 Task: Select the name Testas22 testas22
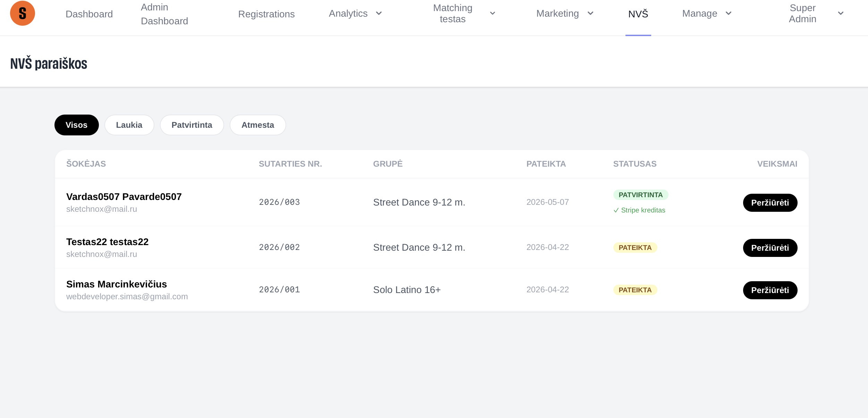pos(107,242)
